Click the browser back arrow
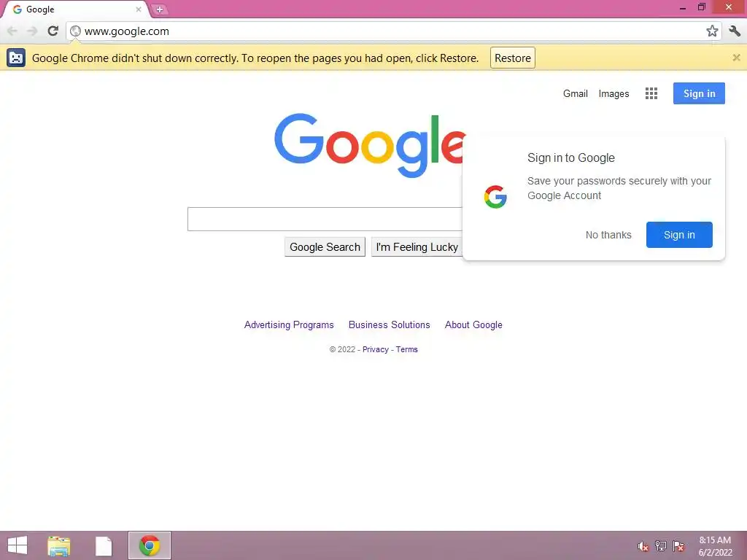Viewport: 747px width, 560px height. (12, 31)
